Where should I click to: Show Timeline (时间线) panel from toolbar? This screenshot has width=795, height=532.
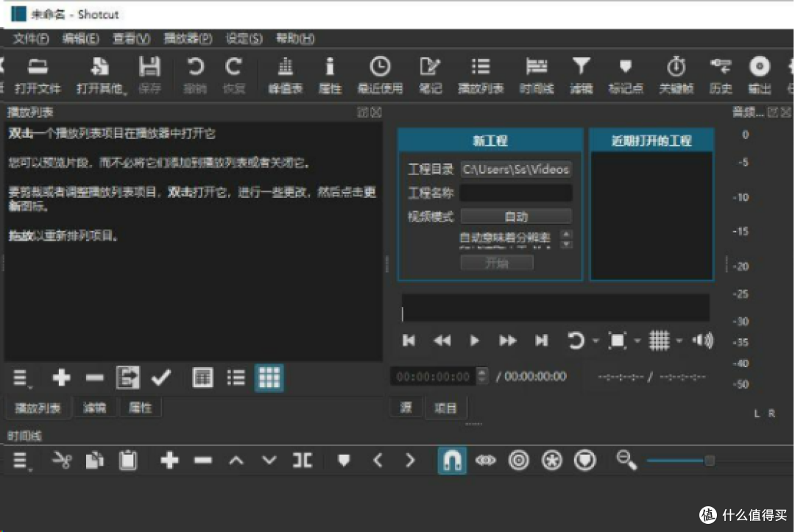point(537,76)
